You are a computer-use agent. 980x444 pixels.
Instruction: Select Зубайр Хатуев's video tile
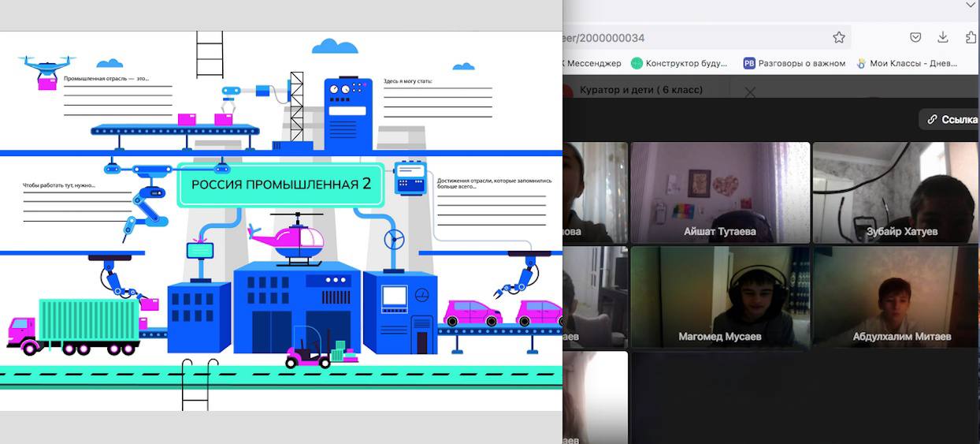(x=896, y=192)
